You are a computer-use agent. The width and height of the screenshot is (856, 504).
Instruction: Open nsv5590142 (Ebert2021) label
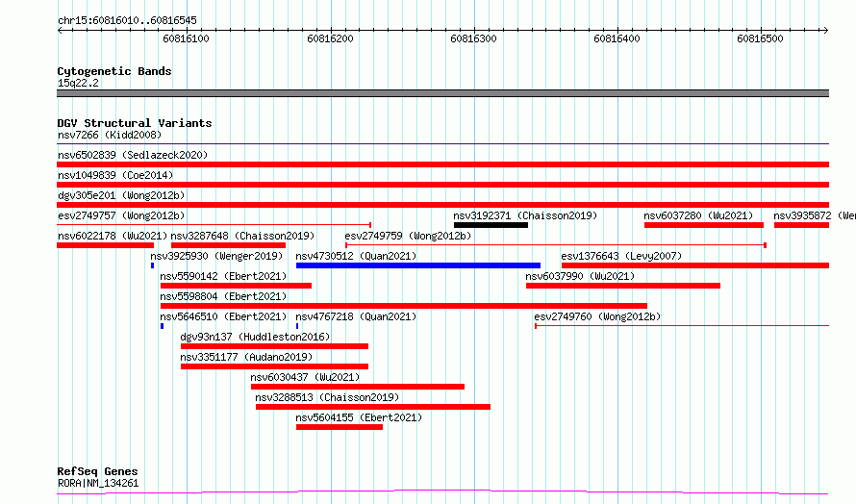click(223, 276)
